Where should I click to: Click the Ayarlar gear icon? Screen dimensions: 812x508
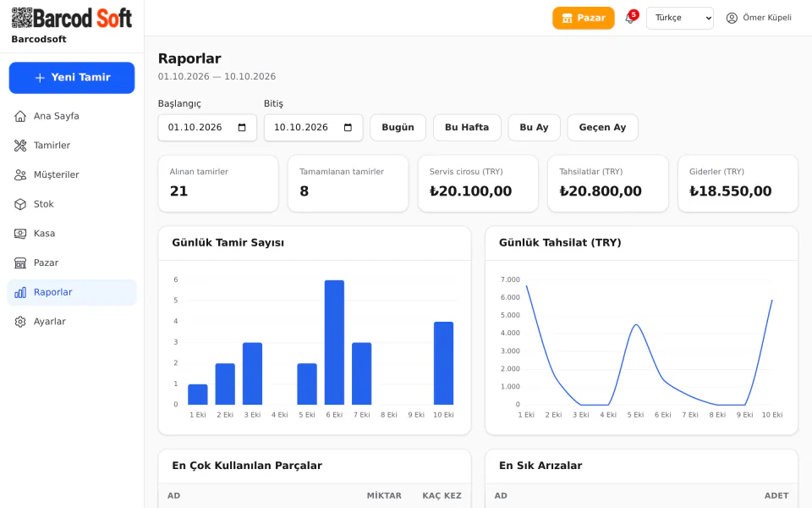click(20, 322)
